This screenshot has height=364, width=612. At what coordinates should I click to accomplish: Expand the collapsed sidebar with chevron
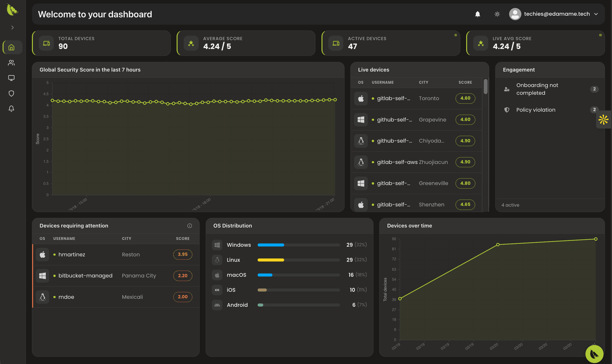12,27
